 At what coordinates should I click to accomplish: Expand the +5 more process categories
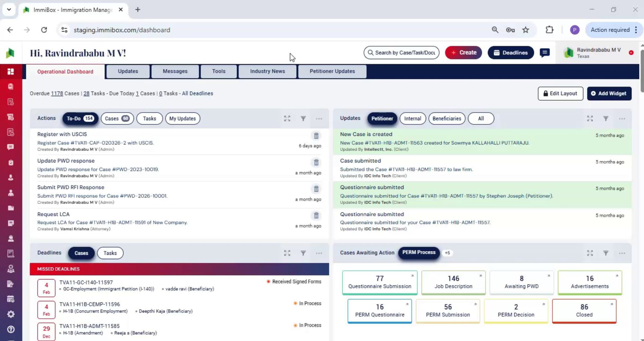tap(447, 253)
